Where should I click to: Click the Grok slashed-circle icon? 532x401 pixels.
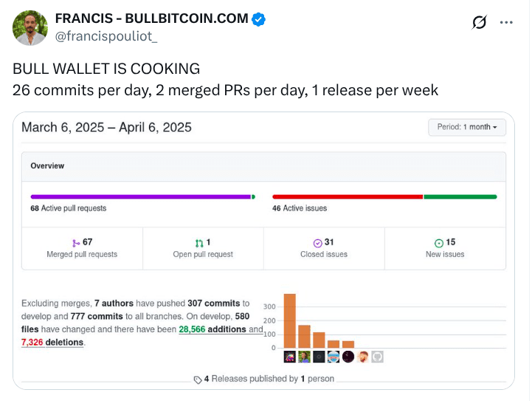[x=479, y=22]
